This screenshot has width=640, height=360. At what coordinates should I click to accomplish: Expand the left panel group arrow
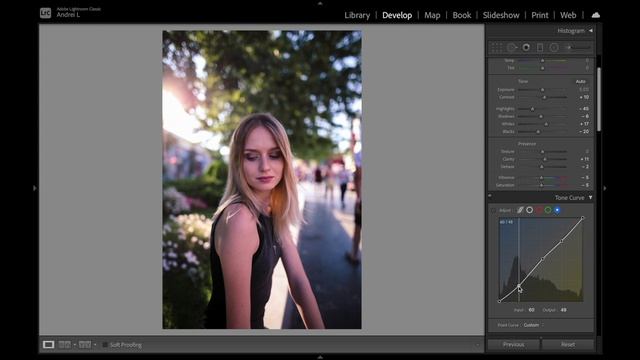35,188
